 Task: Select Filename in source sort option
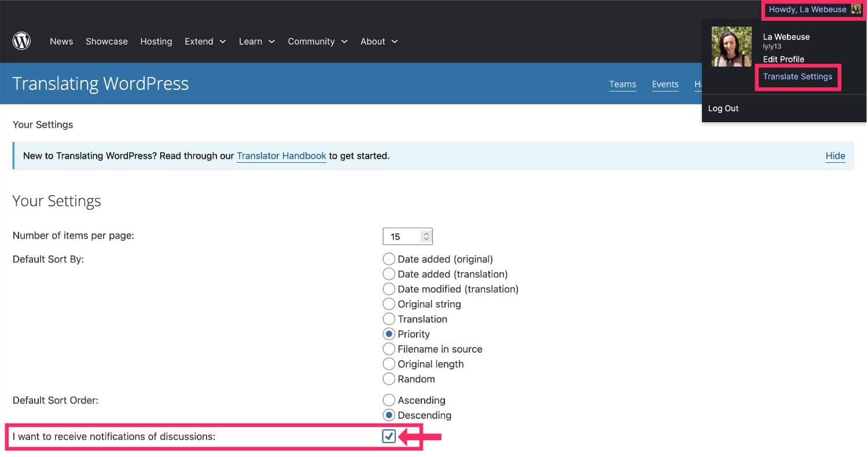click(389, 349)
